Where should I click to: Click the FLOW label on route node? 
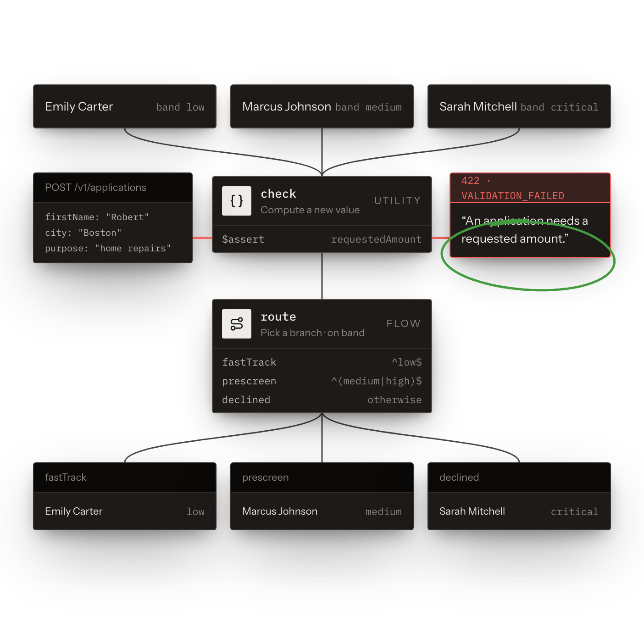(x=403, y=323)
